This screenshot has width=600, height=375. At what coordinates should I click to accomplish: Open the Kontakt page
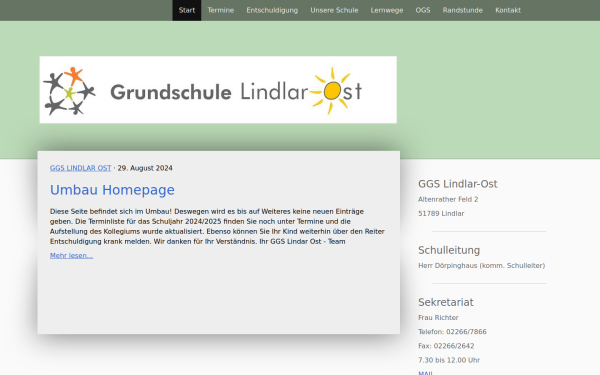click(508, 10)
